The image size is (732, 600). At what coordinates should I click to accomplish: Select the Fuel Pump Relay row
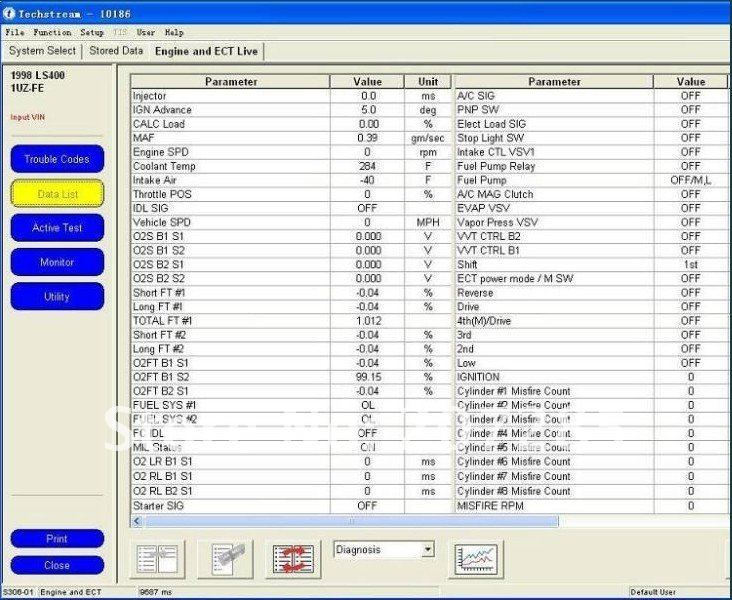click(x=591, y=166)
